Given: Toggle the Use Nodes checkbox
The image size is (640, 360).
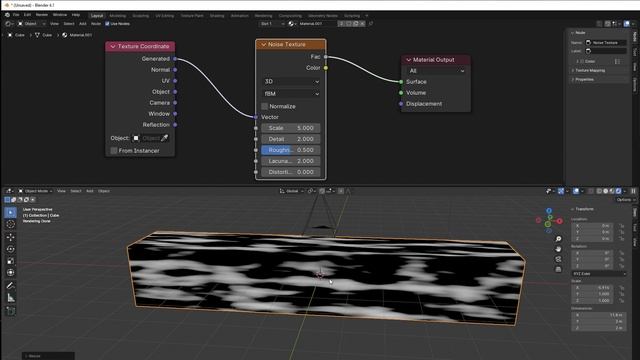Looking at the screenshot, I should (107, 24).
